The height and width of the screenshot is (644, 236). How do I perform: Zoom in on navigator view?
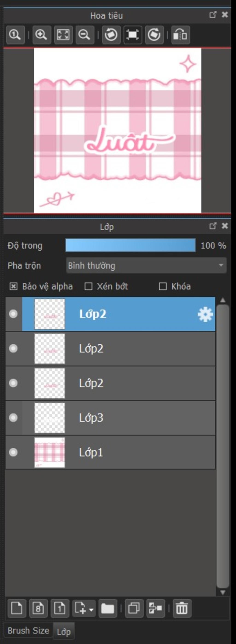click(x=41, y=35)
